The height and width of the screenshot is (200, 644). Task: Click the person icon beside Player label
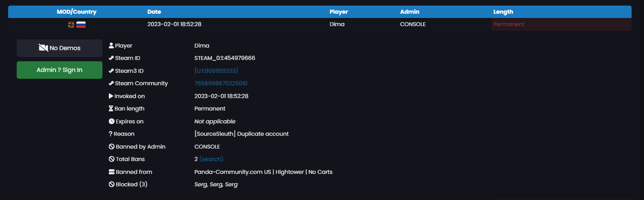[111, 45]
